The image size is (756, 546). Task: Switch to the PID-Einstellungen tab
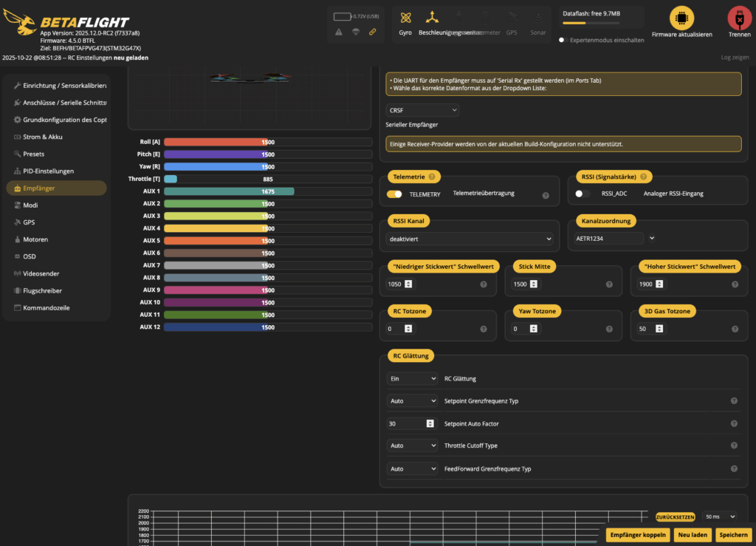tap(48, 171)
